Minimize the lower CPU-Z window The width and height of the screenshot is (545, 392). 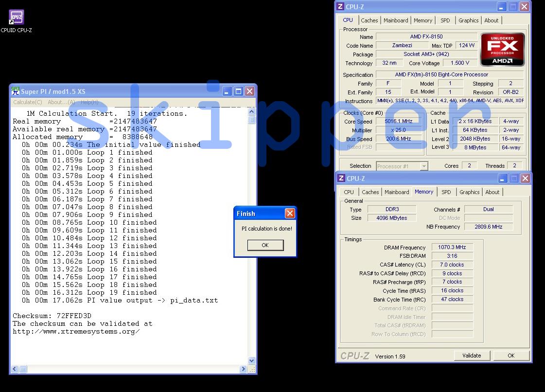[x=503, y=178]
